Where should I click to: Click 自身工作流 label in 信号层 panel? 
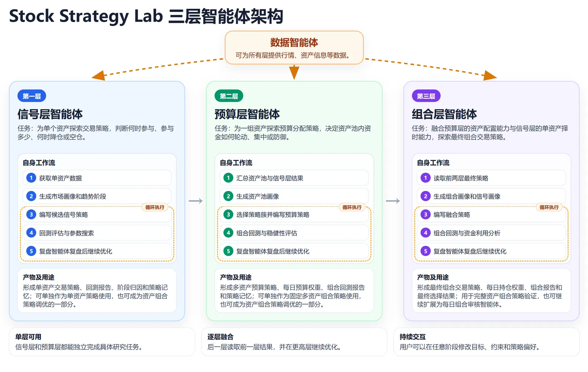39,163
